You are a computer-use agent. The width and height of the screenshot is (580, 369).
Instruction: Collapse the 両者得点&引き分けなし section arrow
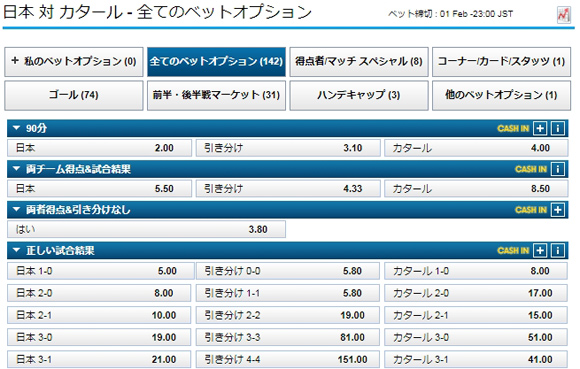[16, 209]
